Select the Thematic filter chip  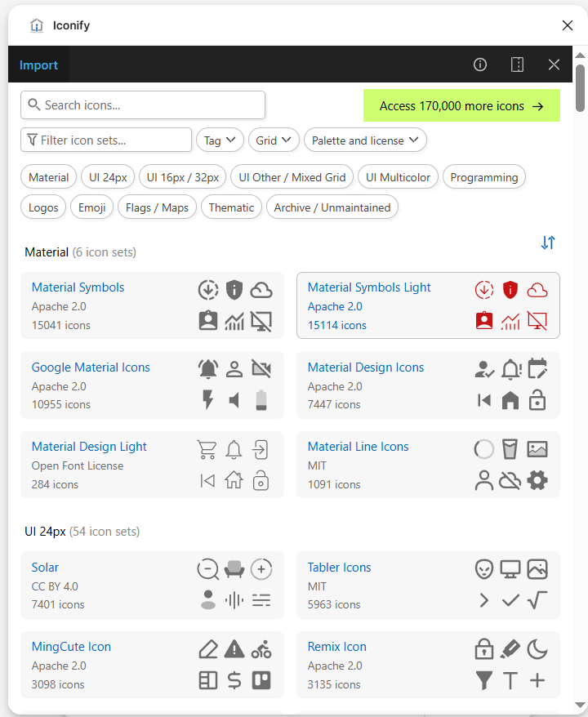[x=231, y=207]
